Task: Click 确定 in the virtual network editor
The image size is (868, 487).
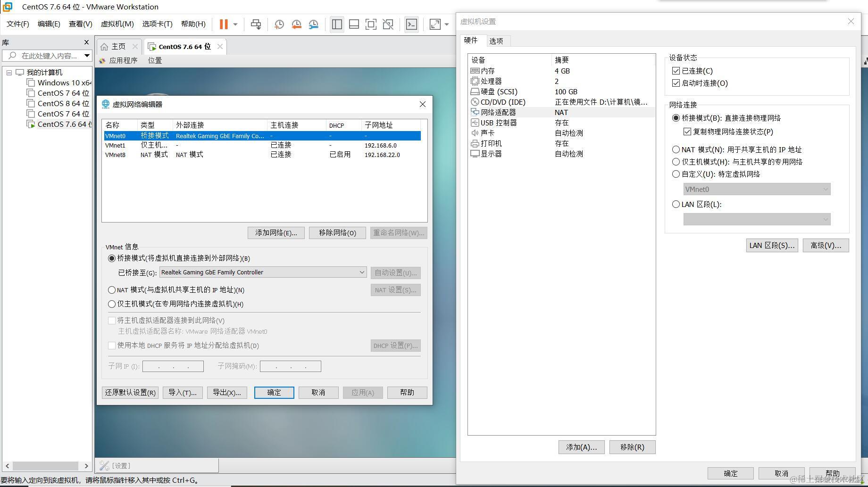Action: pos(274,392)
